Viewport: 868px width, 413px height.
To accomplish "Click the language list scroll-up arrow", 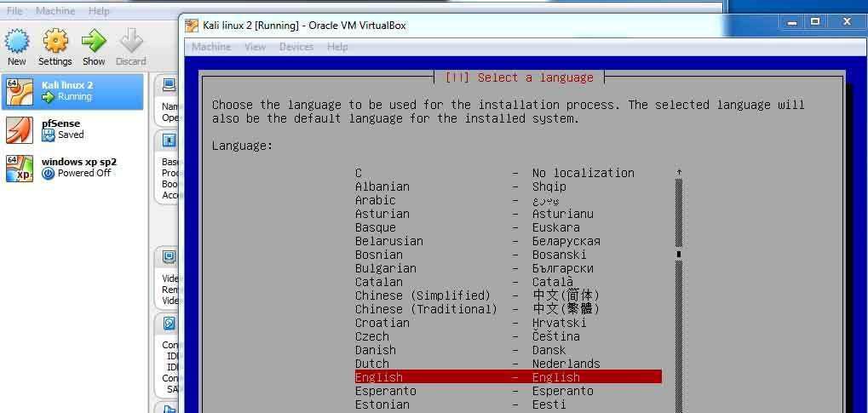I will [679, 173].
